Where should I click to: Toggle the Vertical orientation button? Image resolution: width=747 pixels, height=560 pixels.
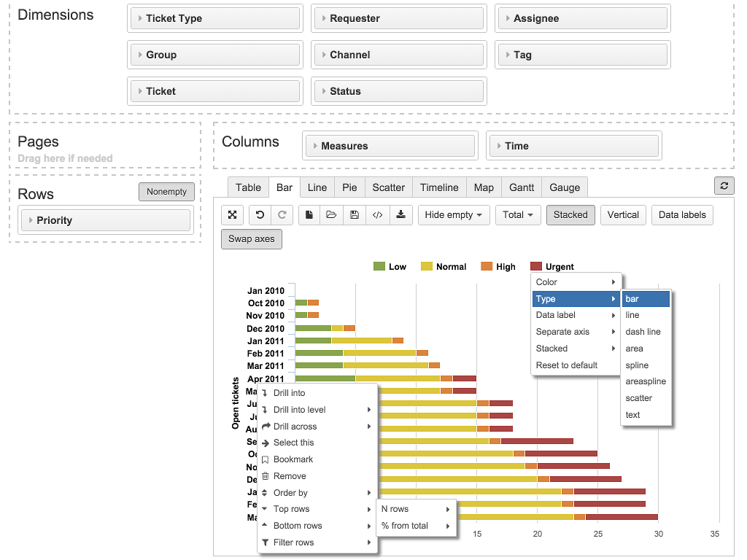pos(623,215)
